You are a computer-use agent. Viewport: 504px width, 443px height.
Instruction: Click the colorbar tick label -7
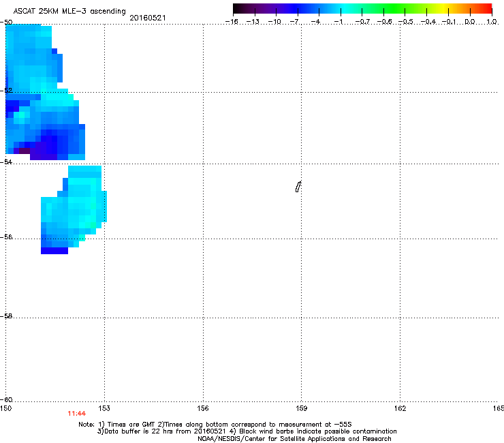296,22
